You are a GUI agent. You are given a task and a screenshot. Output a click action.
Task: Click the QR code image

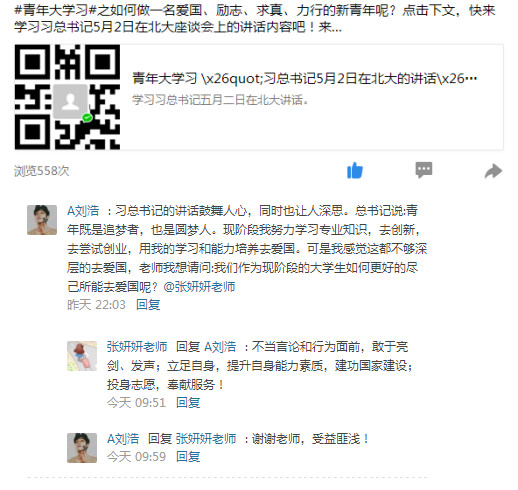point(67,97)
